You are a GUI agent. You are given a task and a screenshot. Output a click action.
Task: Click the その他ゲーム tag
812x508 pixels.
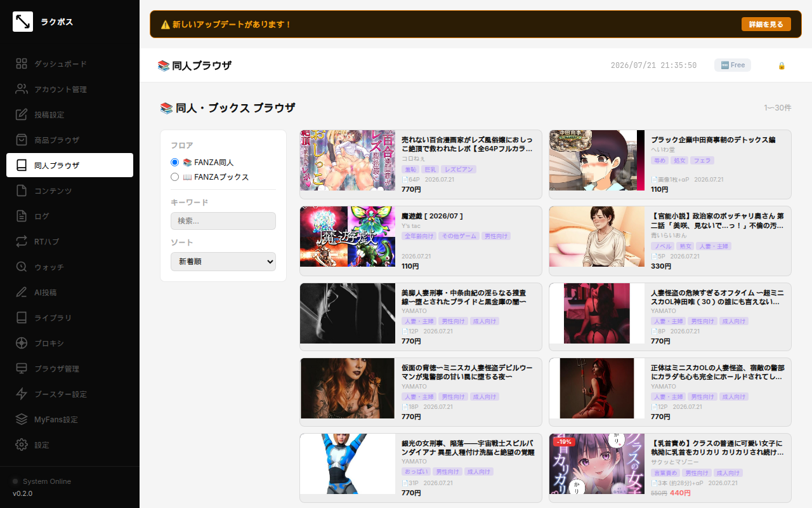pos(458,236)
